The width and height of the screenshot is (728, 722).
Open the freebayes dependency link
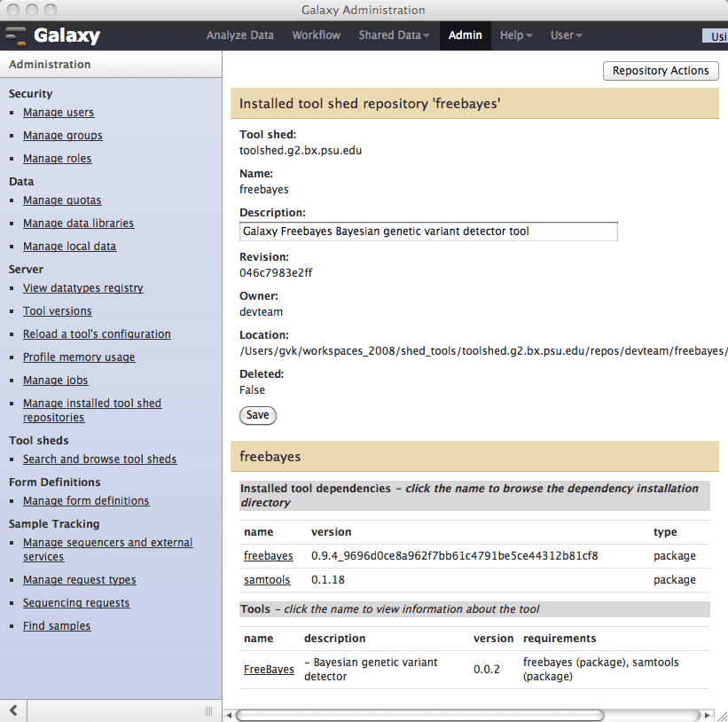[x=268, y=556]
